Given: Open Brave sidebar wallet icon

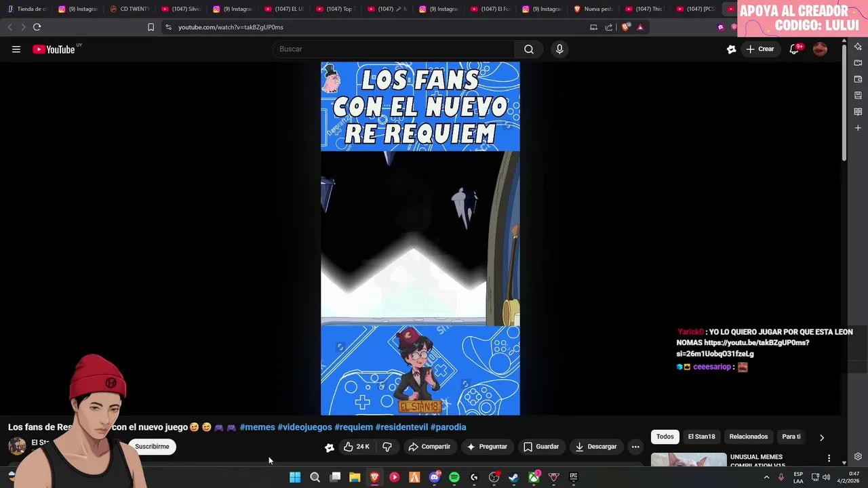Looking at the screenshot, I should point(858,79).
